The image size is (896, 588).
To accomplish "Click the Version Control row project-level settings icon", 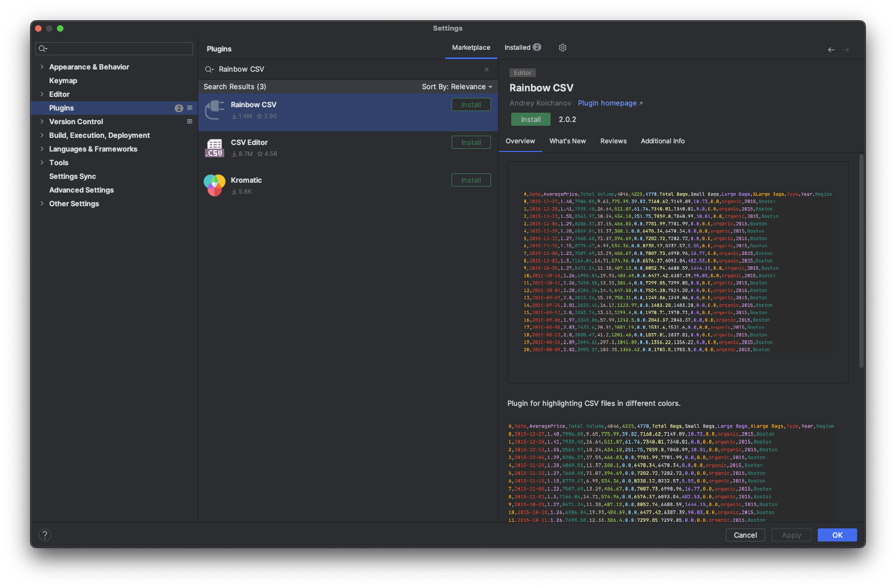I will (x=190, y=121).
